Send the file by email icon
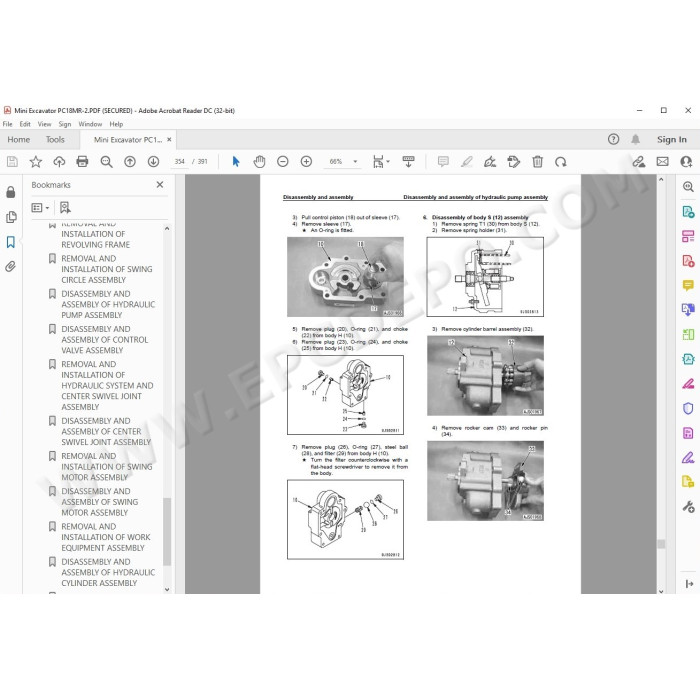The height and width of the screenshot is (700, 700). click(x=662, y=162)
